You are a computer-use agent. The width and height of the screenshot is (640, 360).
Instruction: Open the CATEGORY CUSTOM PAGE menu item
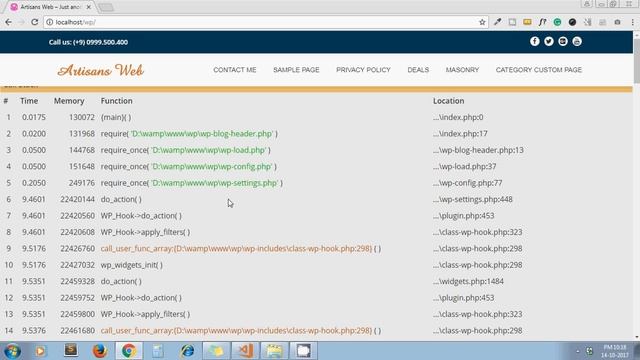539,70
